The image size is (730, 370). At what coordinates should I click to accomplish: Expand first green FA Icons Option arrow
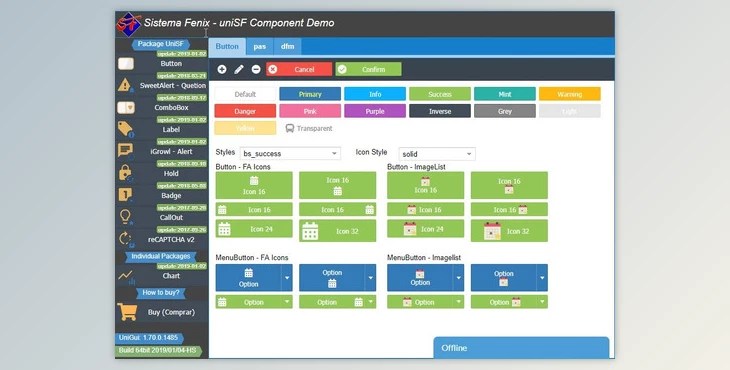(x=287, y=302)
